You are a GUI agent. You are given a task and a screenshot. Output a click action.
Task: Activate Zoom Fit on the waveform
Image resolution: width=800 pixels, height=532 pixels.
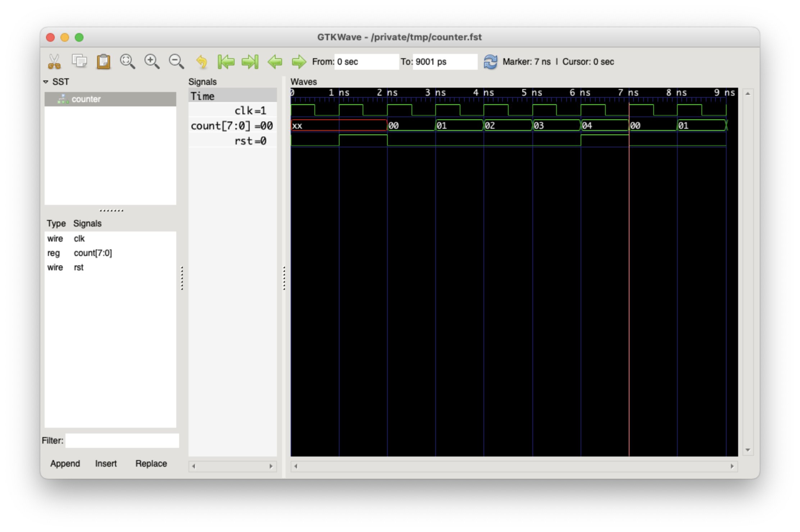[x=127, y=61]
